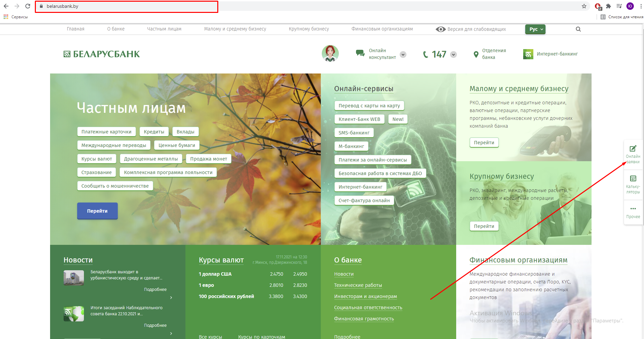Open the Рус language dropdown
Image resolution: width=644 pixels, height=339 pixels.
(x=535, y=29)
